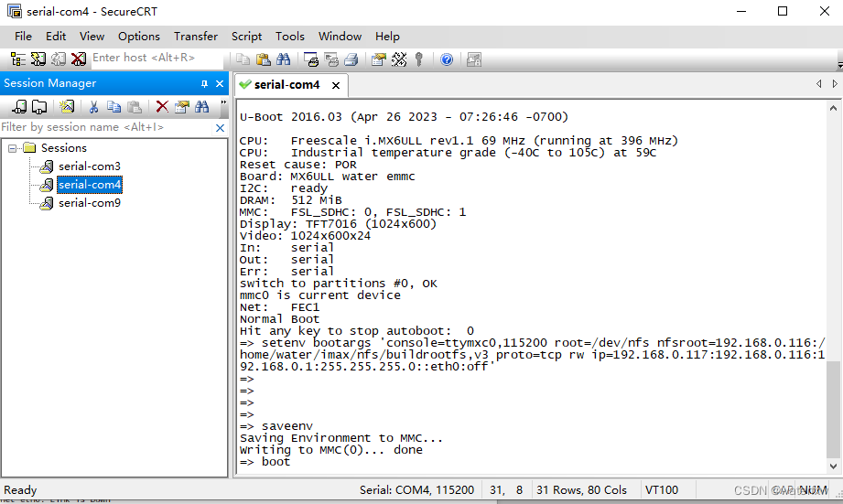This screenshot has height=504, width=843.
Task: Minimize the SecureCRT window
Action: click(x=741, y=11)
